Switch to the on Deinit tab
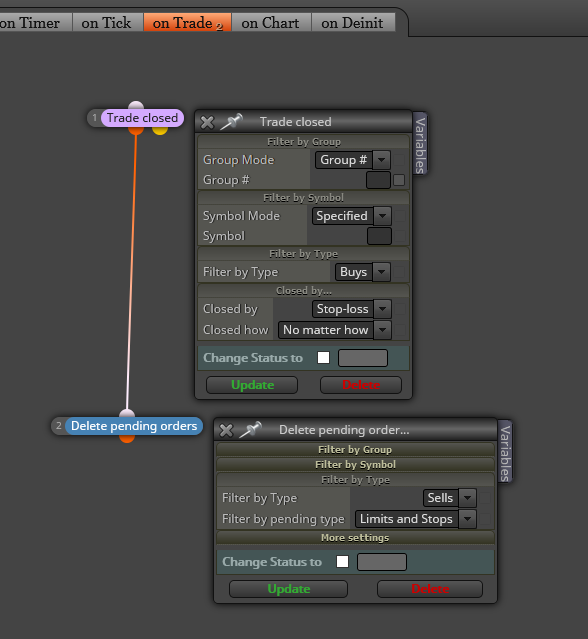 point(352,23)
